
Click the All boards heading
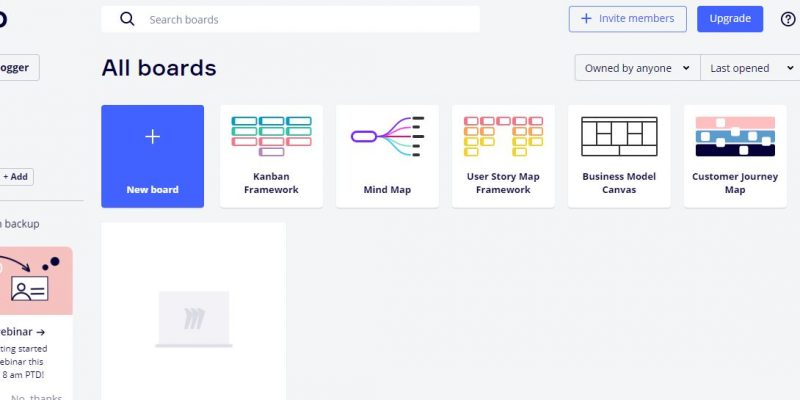pyautogui.click(x=159, y=68)
